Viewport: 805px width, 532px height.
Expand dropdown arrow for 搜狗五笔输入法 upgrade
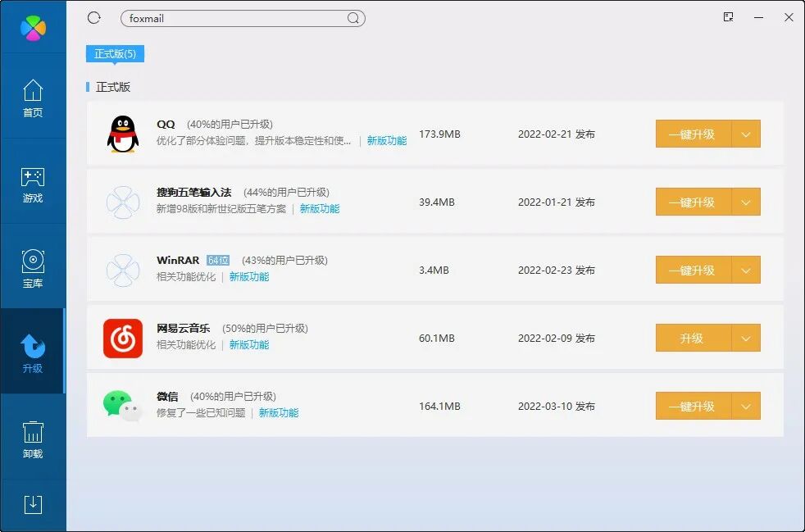tap(746, 202)
